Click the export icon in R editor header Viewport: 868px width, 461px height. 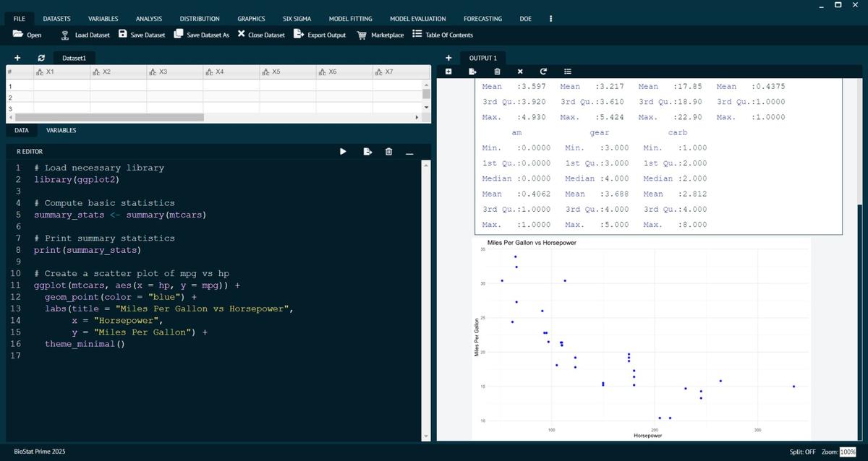click(x=367, y=152)
